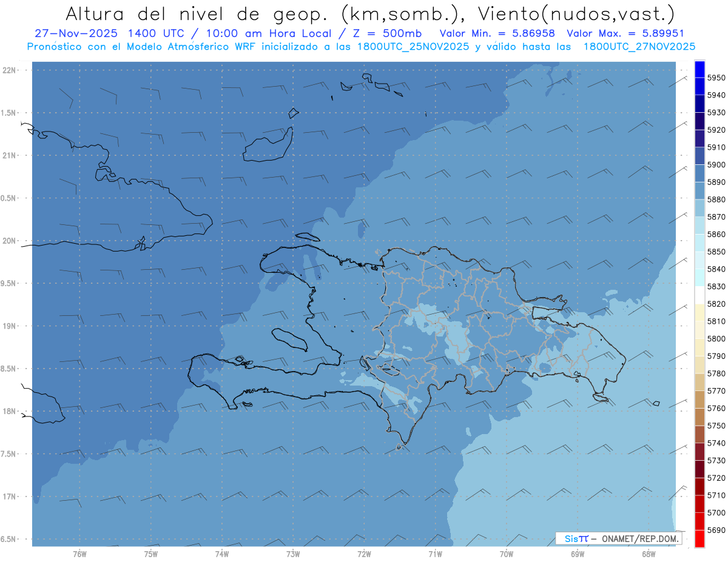Select 'Valor Max. = 5.89951' text

625,33
